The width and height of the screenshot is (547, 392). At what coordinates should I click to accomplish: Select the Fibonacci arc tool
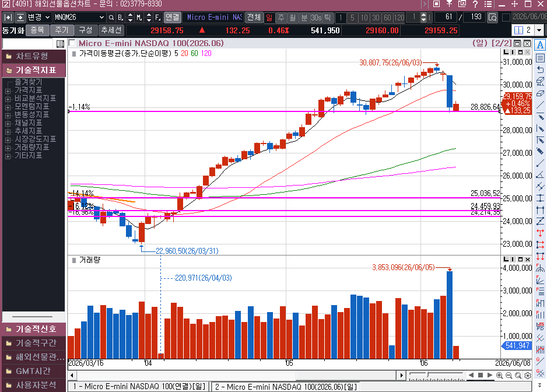[x=540, y=268]
